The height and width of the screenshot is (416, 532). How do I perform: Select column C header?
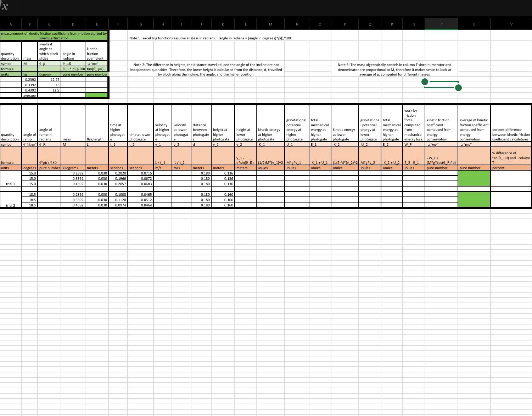49,24
